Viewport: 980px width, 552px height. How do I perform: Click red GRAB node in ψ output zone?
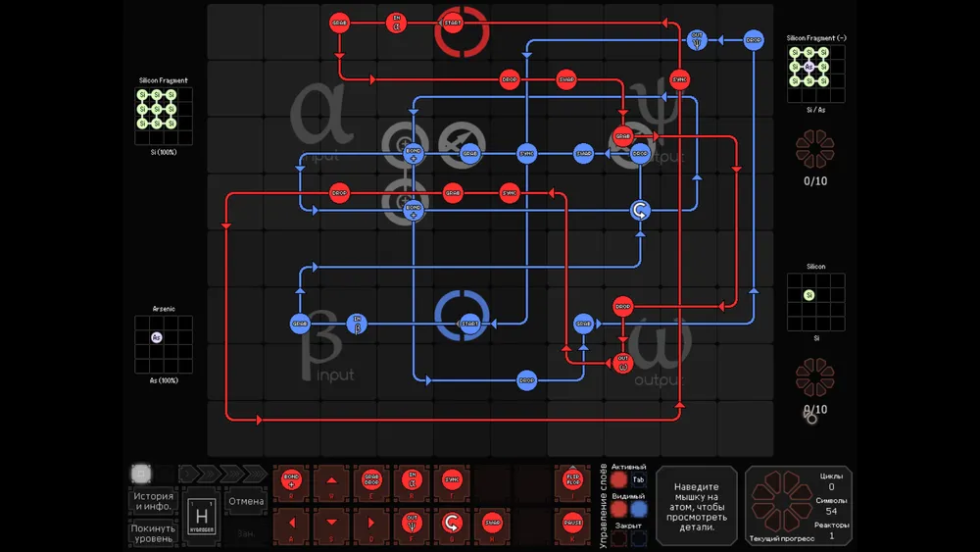tap(622, 136)
